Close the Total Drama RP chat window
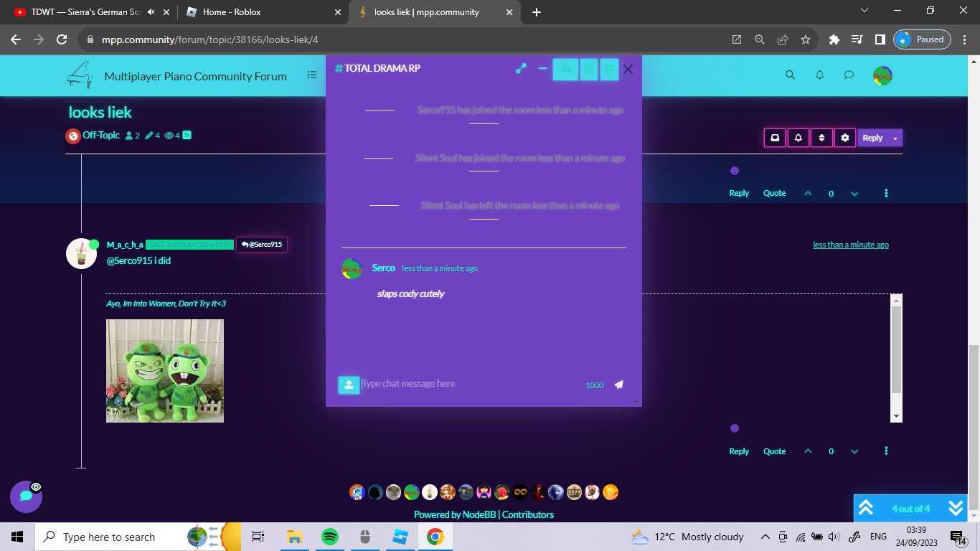The image size is (980, 551). click(628, 69)
